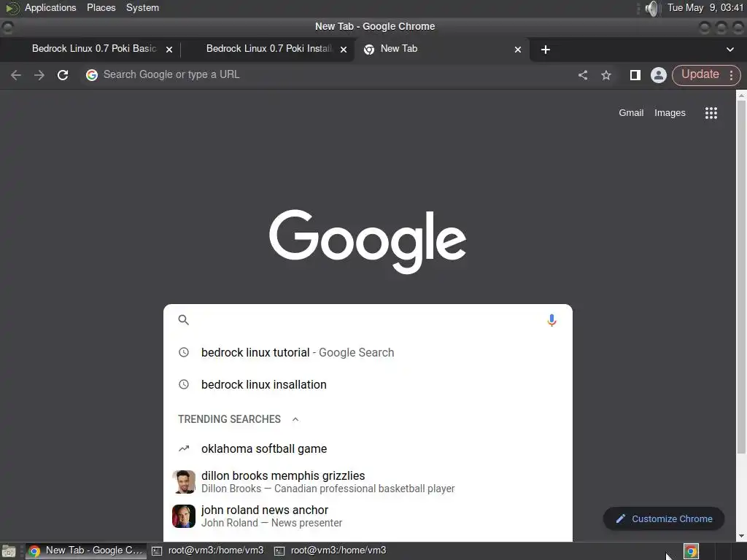
Task: Close the Bedrock Linux Poki Basic tab
Action: coord(169,50)
